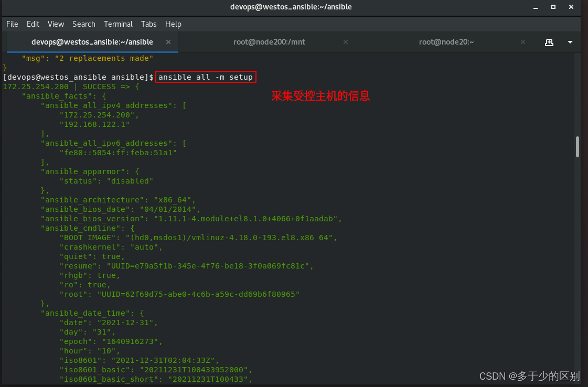Minimize the terminal window
The image size is (588, 387).
[x=536, y=7]
